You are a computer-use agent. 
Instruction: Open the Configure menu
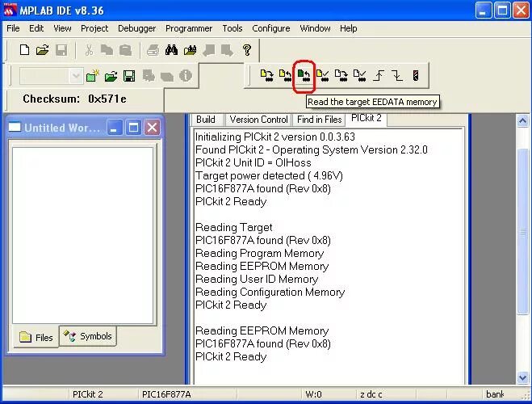pyautogui.click(x=270, y=28)
